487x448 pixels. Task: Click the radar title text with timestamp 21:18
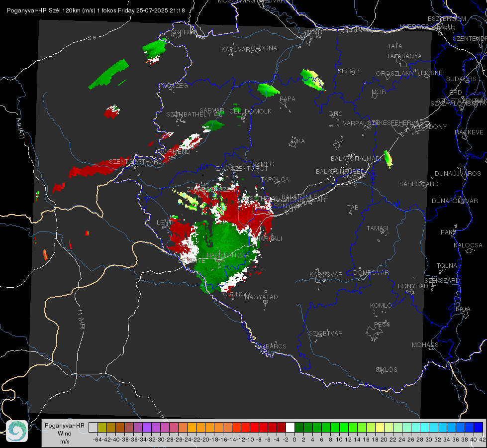pyautogui.click(x=96, y=10)
